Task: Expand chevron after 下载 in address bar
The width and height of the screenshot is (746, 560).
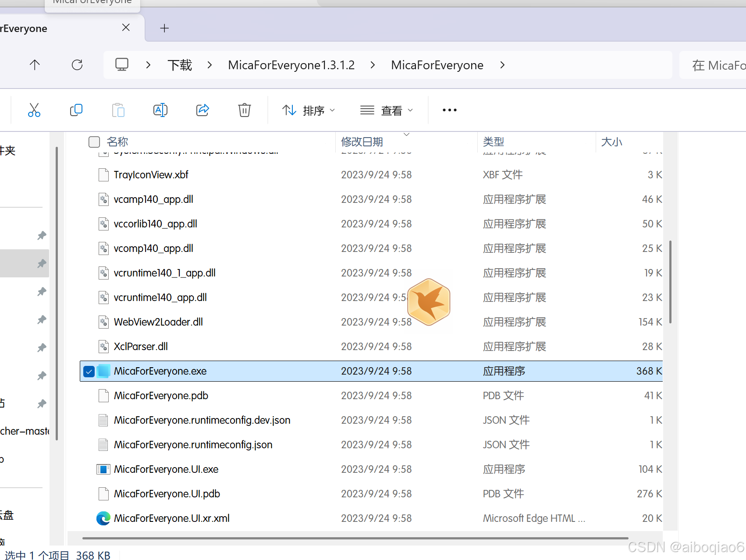Action: tap(210, 65)
